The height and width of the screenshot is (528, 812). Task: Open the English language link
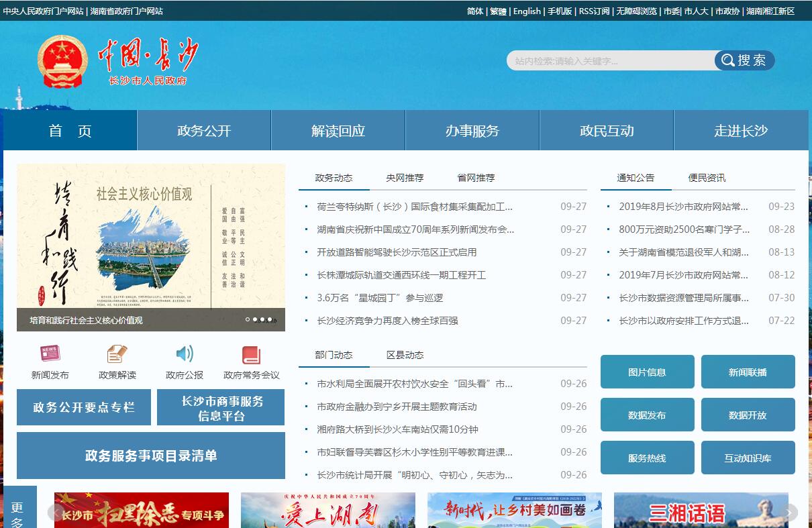point(527,11)
